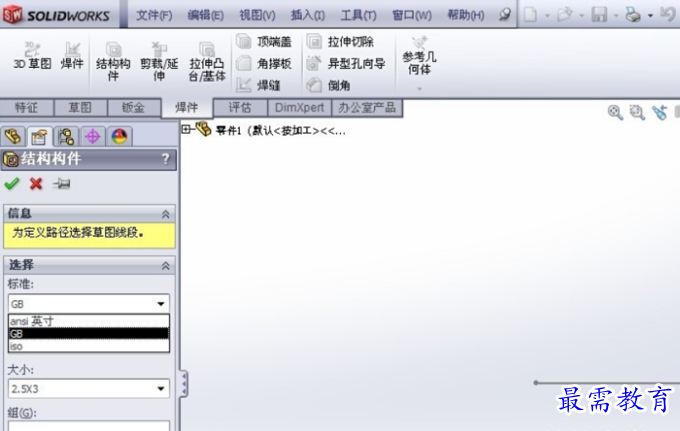Open the new document dropdown arrow
This screenshot has height=431, width=680.
click(547, 16)
